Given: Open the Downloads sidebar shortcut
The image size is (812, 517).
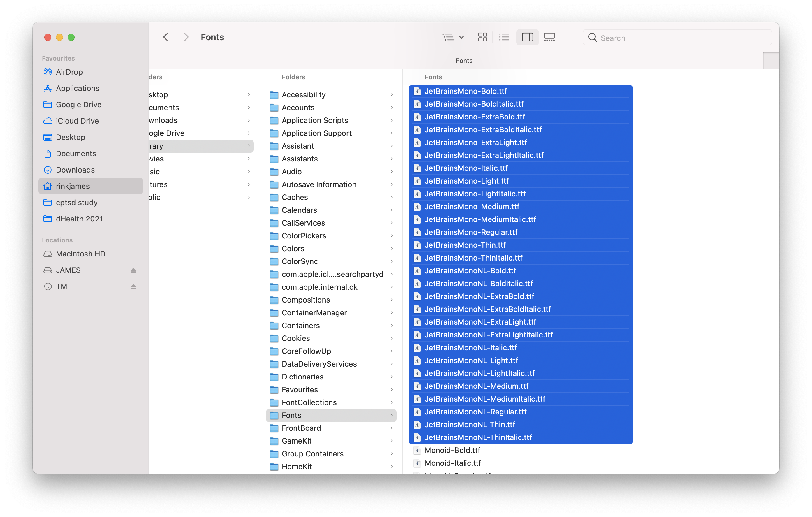Looking at the screenshot, I should click(75, 170).
